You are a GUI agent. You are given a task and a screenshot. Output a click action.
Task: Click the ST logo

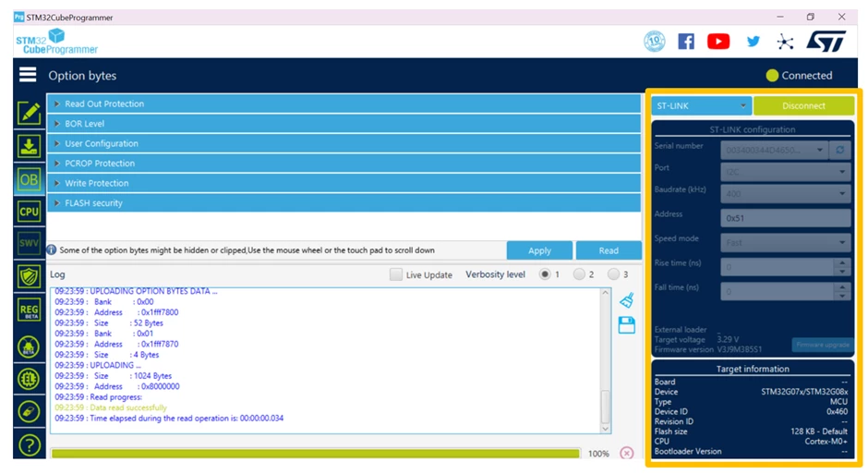(x=826, y=42)
